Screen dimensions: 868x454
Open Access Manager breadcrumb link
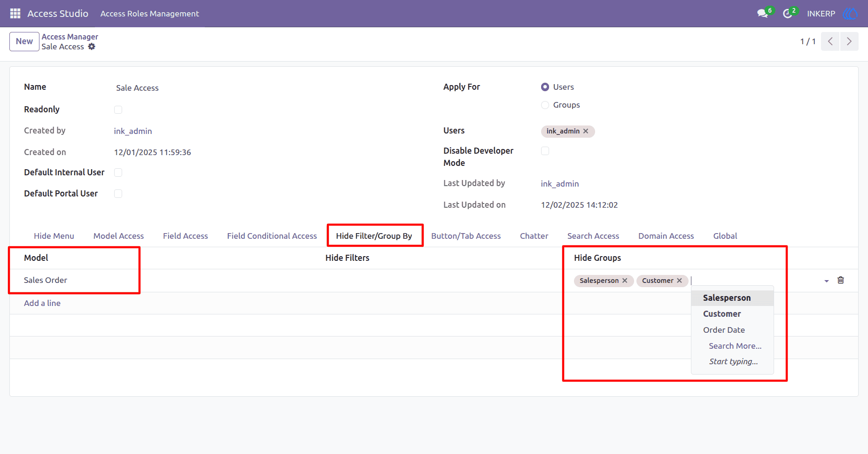70,37
